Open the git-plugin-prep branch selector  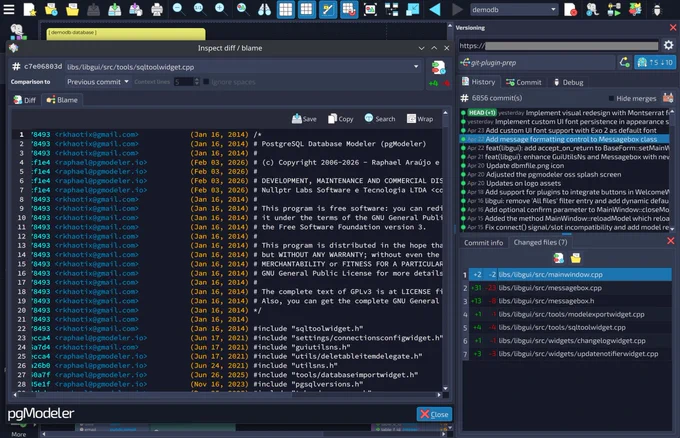pos(537,62)
